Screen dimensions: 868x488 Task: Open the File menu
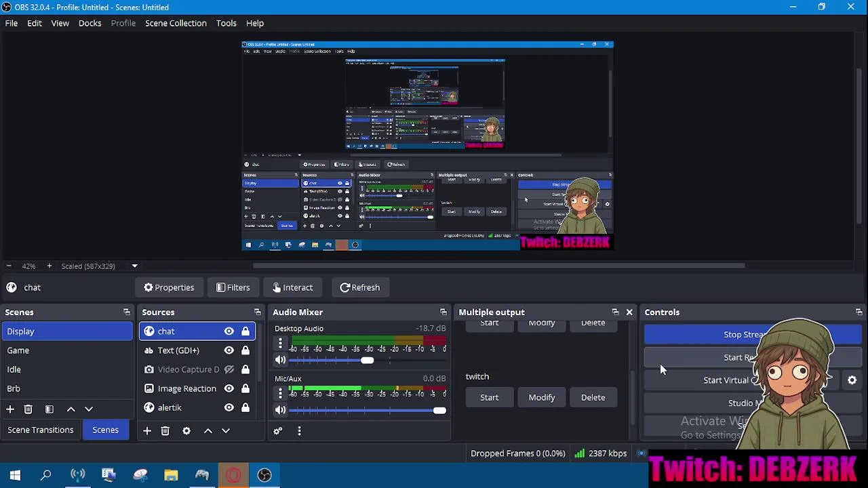pos(12,23)
